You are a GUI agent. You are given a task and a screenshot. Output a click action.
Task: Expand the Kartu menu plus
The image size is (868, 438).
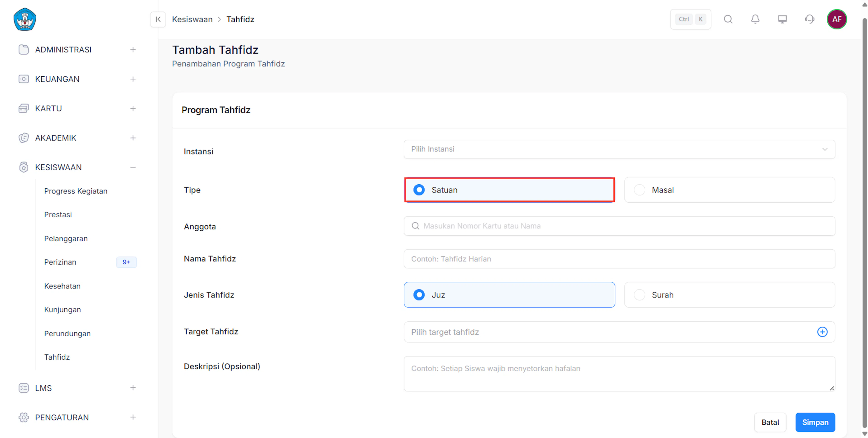pyautogui.click(x=133, y=108)
